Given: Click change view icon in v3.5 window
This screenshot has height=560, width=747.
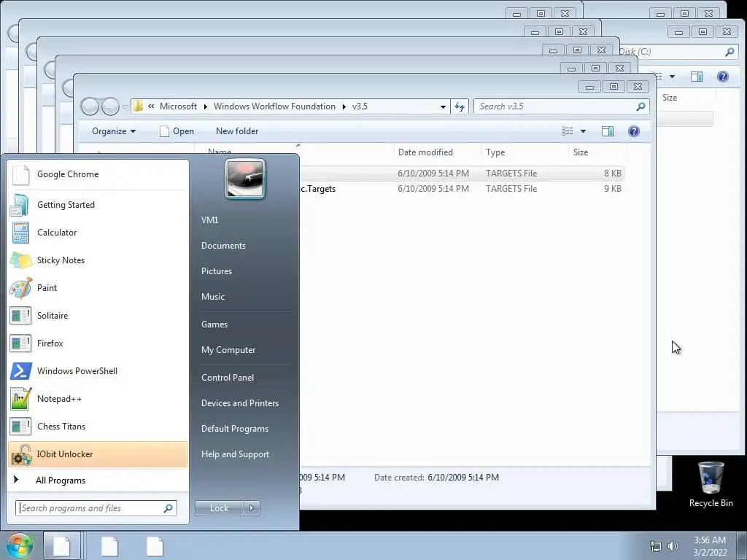Looking at the screenshot, I should point(567,131).
